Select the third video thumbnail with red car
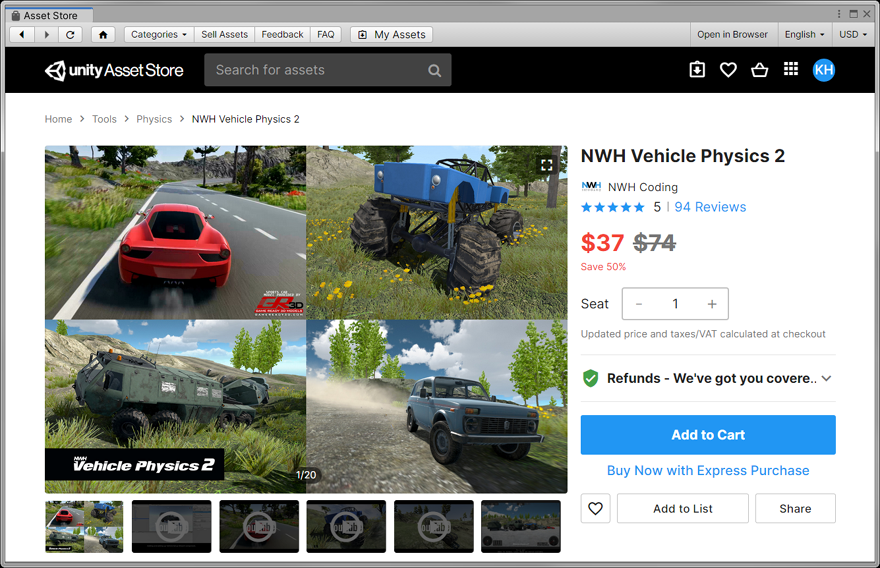 point(259,526)
